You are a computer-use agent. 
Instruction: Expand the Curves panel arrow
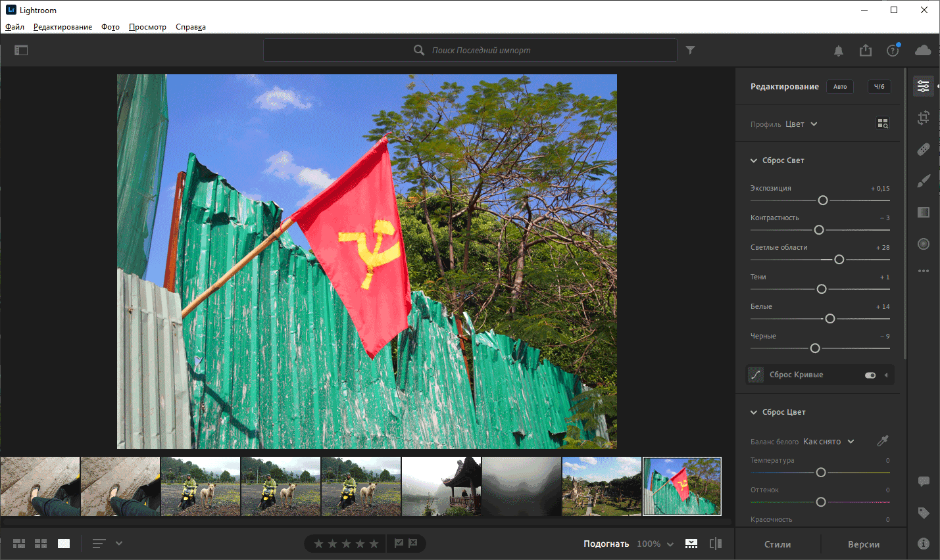pyautogui.click(x=886, y=375)
